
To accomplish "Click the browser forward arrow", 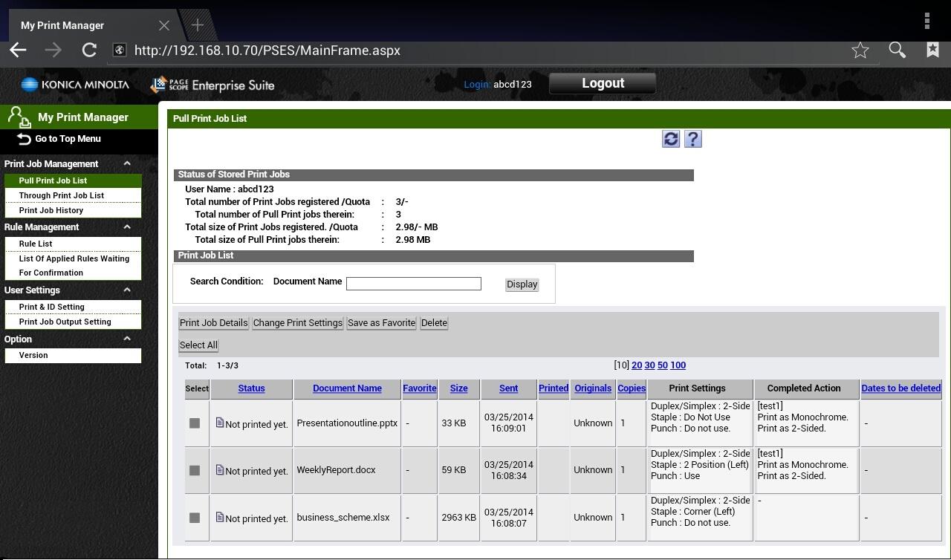I will click(x=53, y=51).
